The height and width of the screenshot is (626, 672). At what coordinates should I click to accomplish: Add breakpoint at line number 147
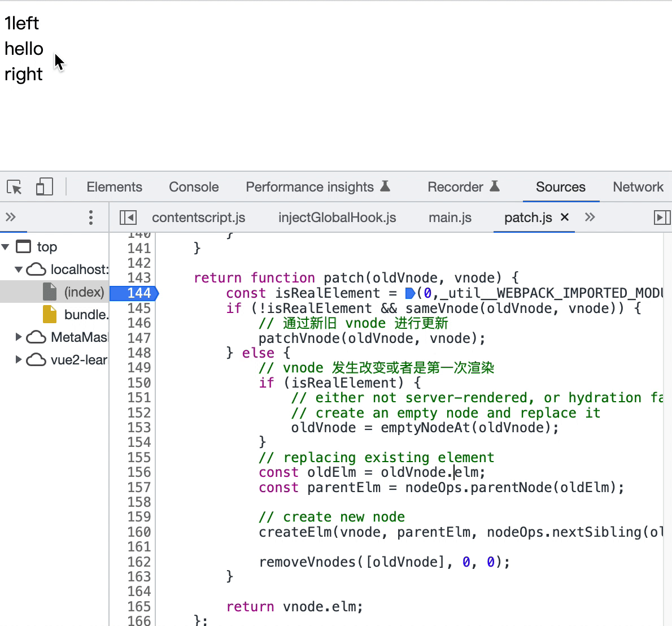[139, 338]
